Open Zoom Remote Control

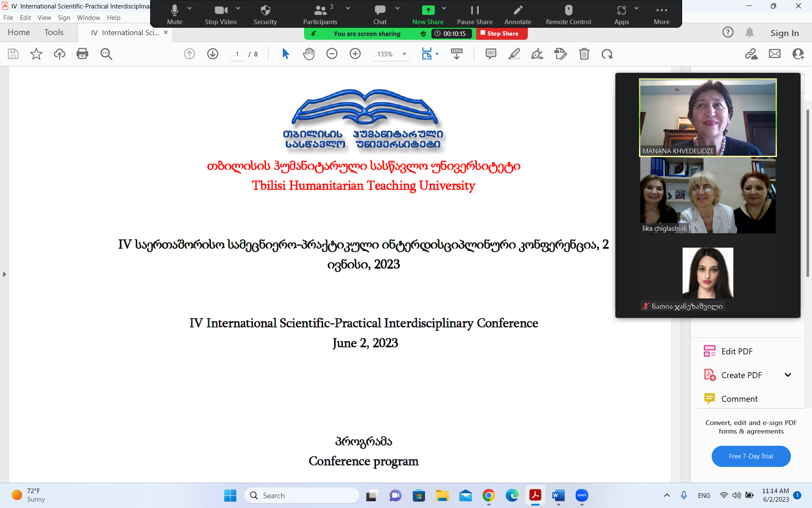click(568, 15)
